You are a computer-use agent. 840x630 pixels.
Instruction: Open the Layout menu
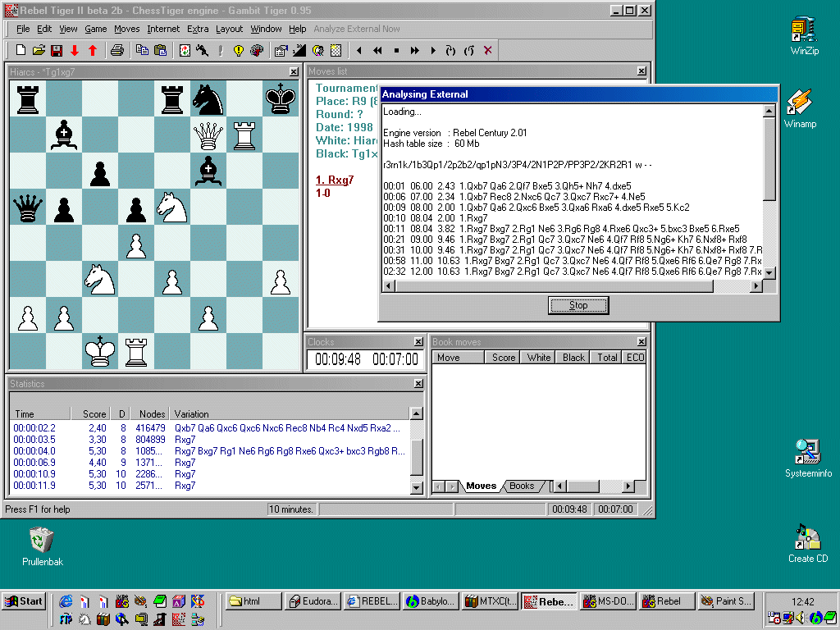point(230,29)
